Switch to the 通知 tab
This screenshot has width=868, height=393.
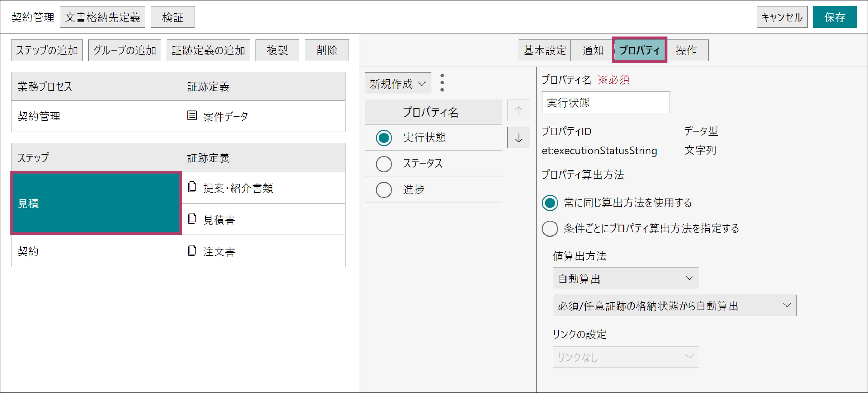coord(592,50)
